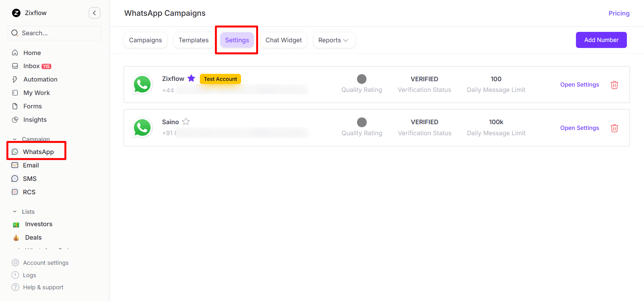Open Settings for Zixflow number
Screen dimensions: 644x301
click(x=580, y=85)
